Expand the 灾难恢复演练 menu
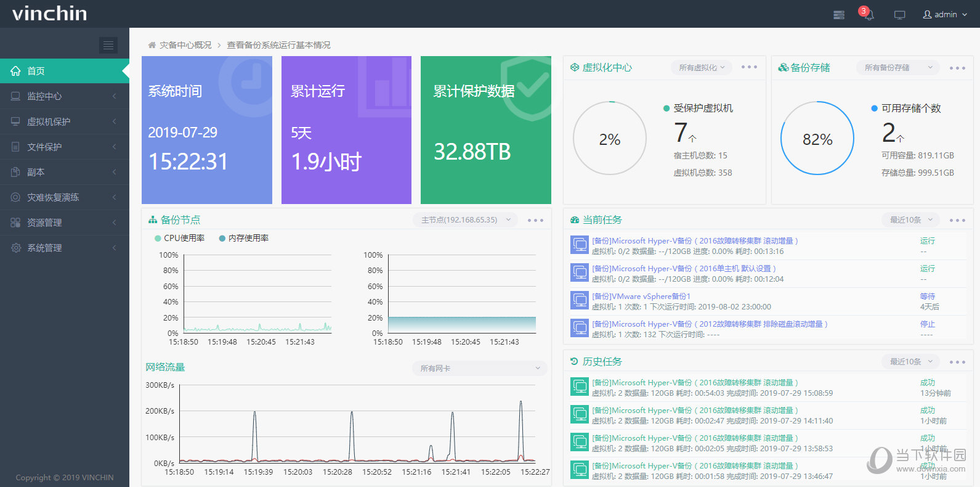Image resolution: width=980 pixels, height=487 pixels. coord(65,197)
